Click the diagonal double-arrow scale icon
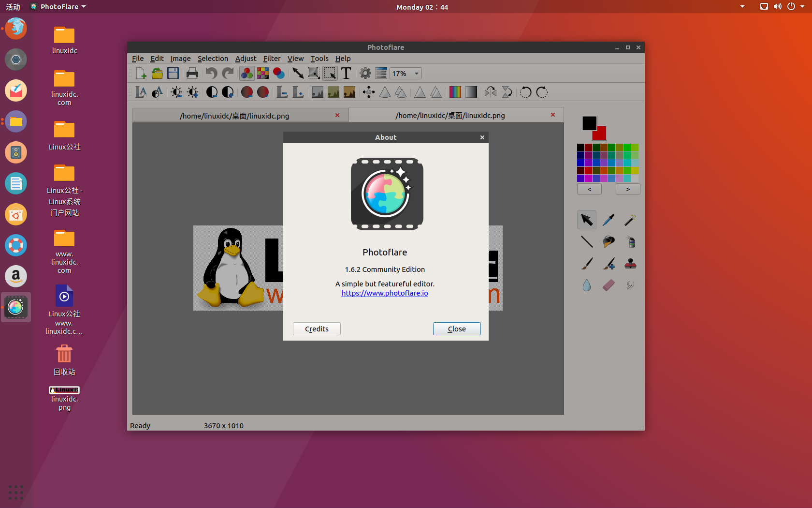812x508 pixels. click(298, 73)
